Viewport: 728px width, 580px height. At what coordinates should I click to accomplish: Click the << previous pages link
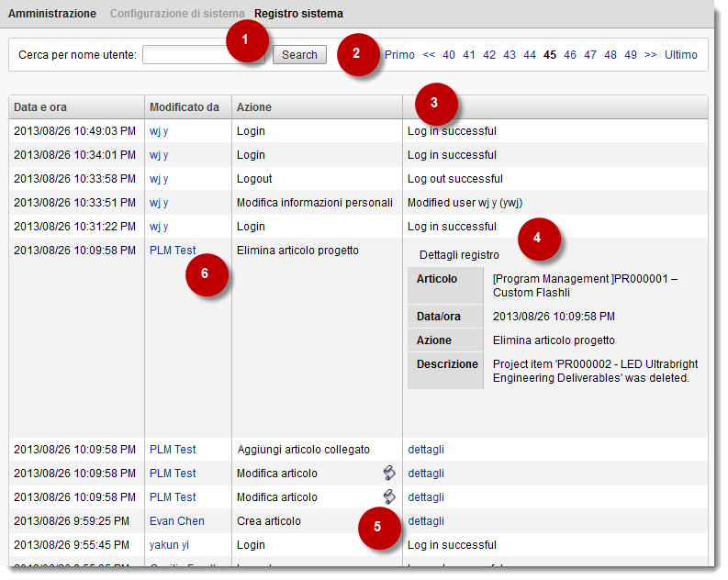pyautogui.click(x=429, y=55)
